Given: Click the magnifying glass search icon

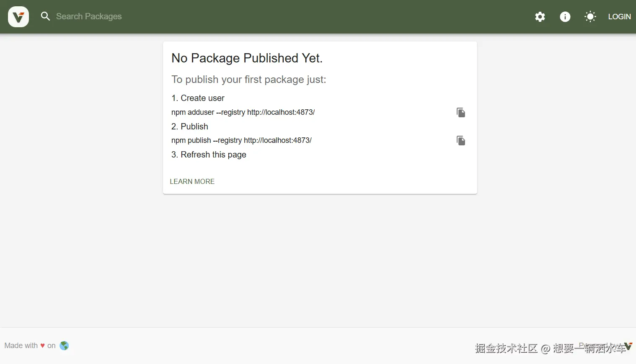Looking at the screenshot, I should [x=45, y=16].
